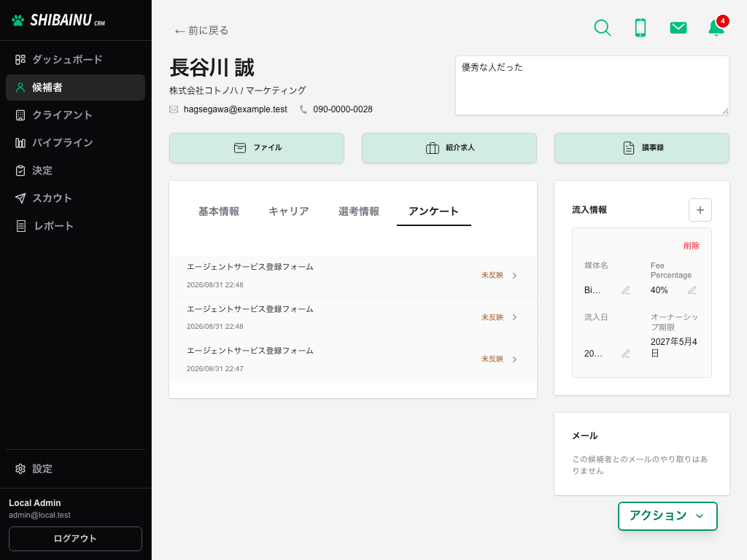This screenshot has height=560, width=747.
Task: Click the settings gear icon
Action: point(20,469)
